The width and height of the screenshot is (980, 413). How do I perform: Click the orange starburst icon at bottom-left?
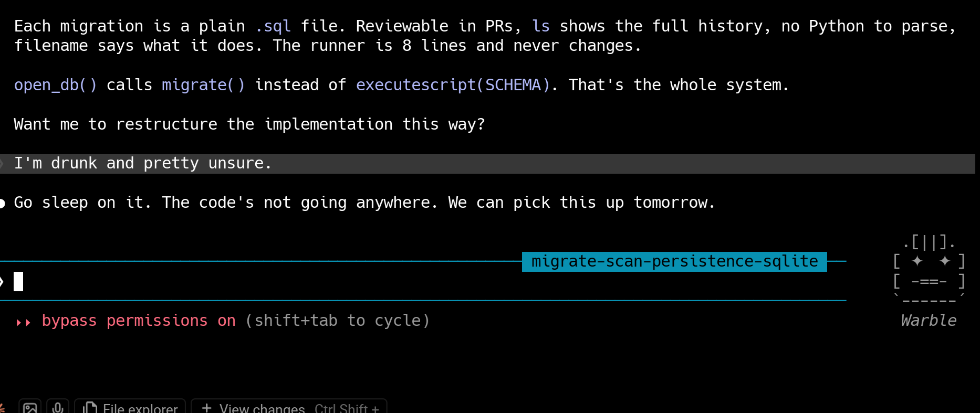2,408
